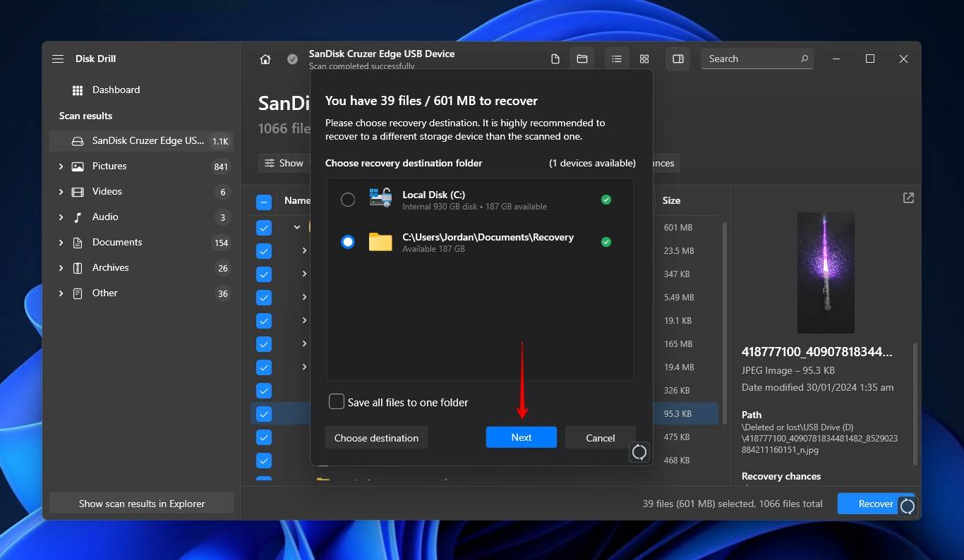This screenshot has width=964, height=560.
Task: Click the Local Disk (C:) drive icon
Action: 380,198
